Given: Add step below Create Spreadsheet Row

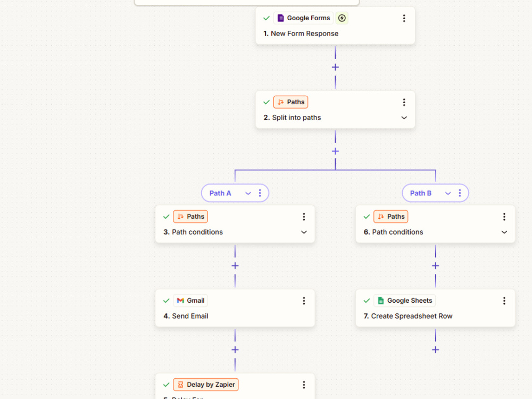Looking at the screenshot, I should tap(435, 350).
